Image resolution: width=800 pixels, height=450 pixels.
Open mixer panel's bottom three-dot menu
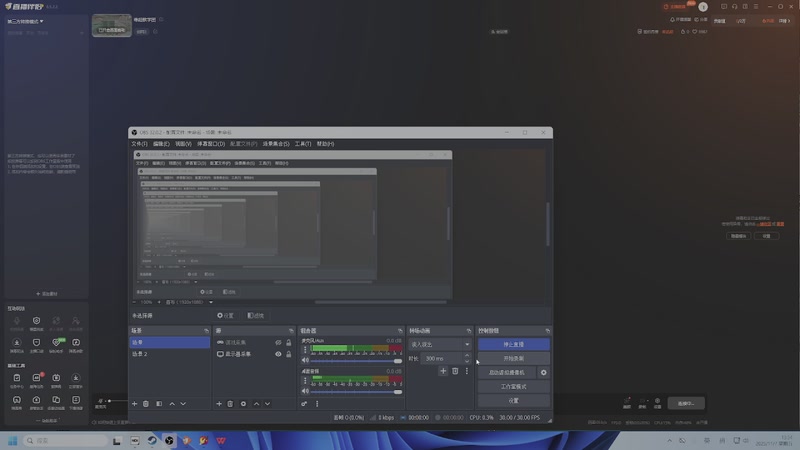[x=317, y=404]
